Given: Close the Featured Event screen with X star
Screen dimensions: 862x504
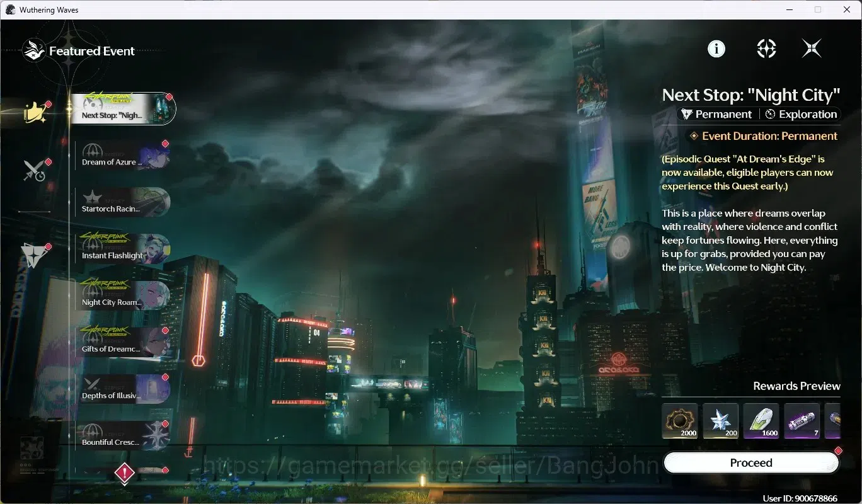Looking at the screenshot, I should tap(812, 49).
